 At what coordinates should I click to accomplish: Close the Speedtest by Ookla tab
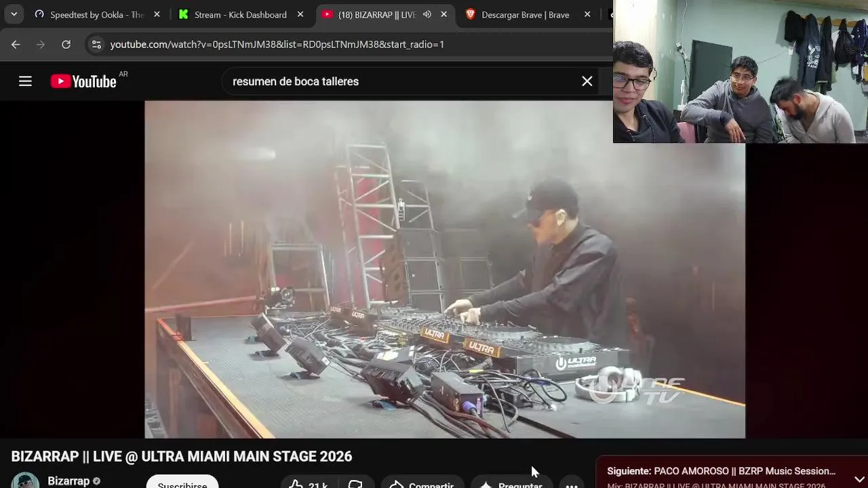(157, 14)
